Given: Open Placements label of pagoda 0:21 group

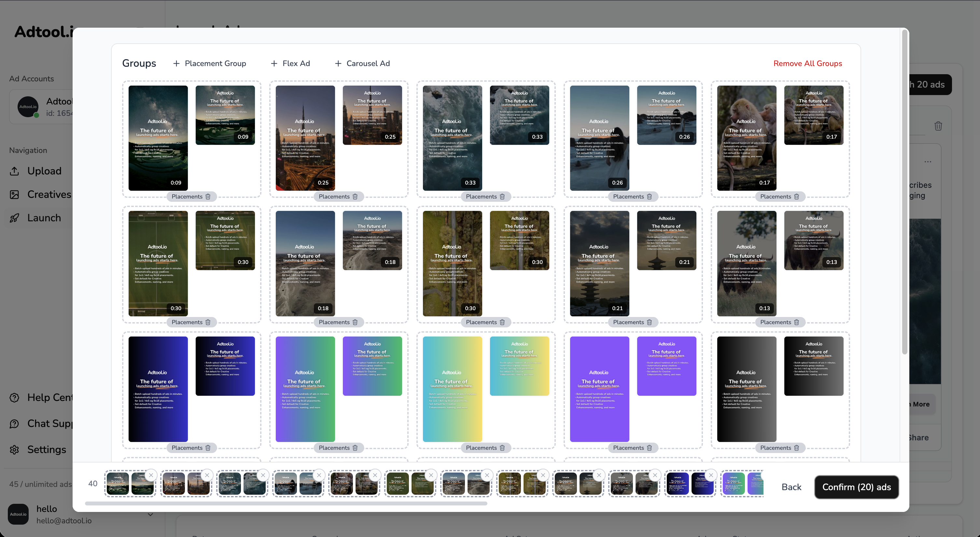Looking at the screenshot, I should (628, 322).
